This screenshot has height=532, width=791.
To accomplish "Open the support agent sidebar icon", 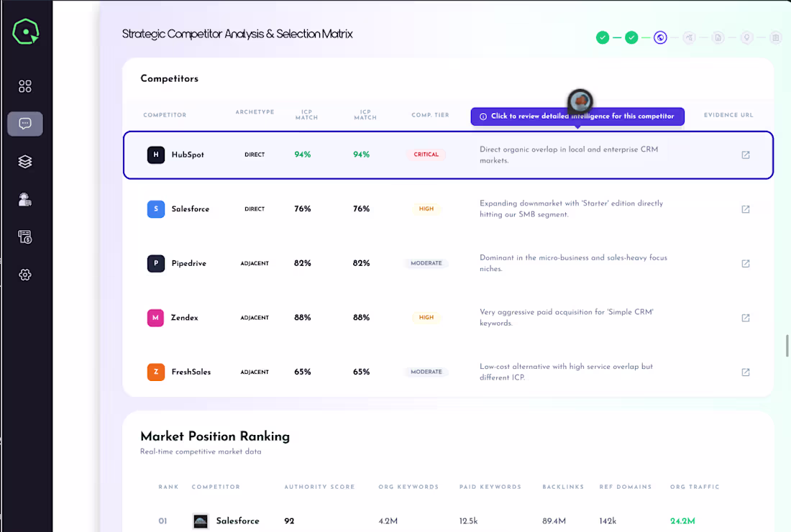I will pos(24,200).
